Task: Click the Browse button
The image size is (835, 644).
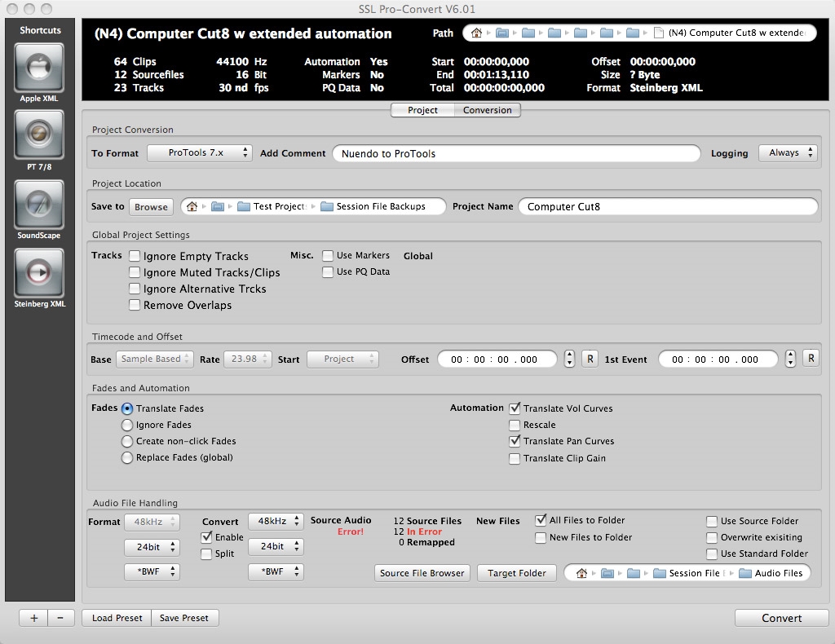Action: [x=151, y=207]
